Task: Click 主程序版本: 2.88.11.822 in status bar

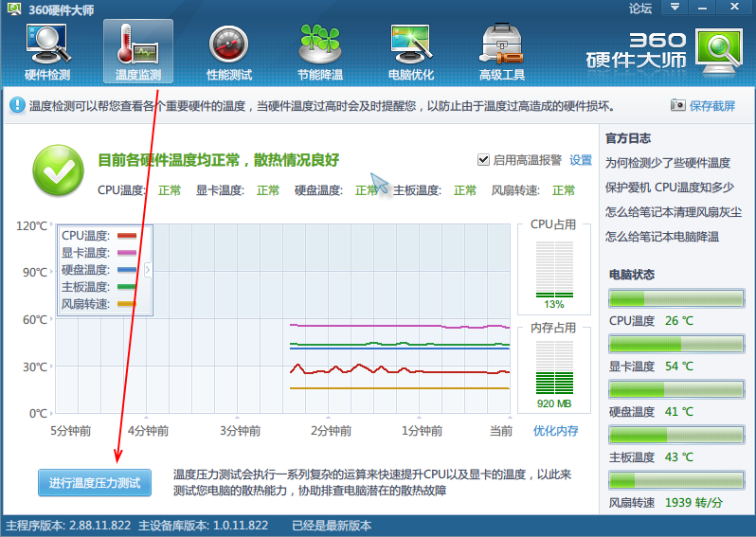Action: (68, 526)
